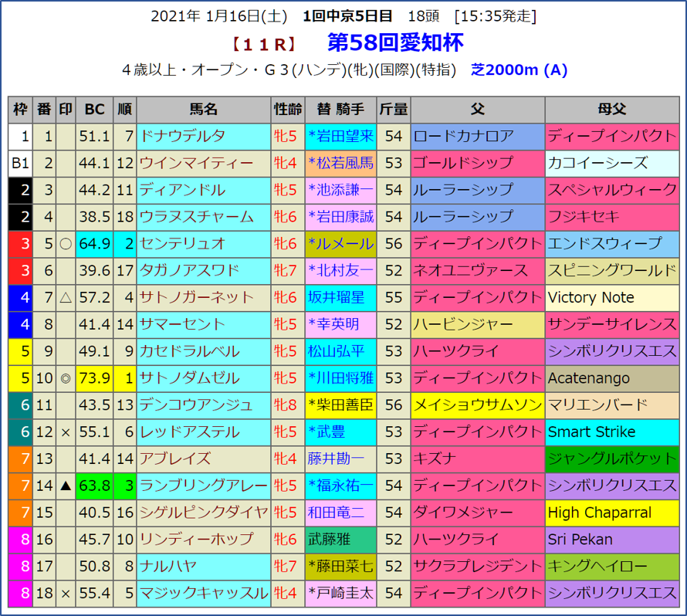Viewport: 687px width, 616px height.
Task: Click the 芝2000m (A) course text
Action: coord(519,69)
